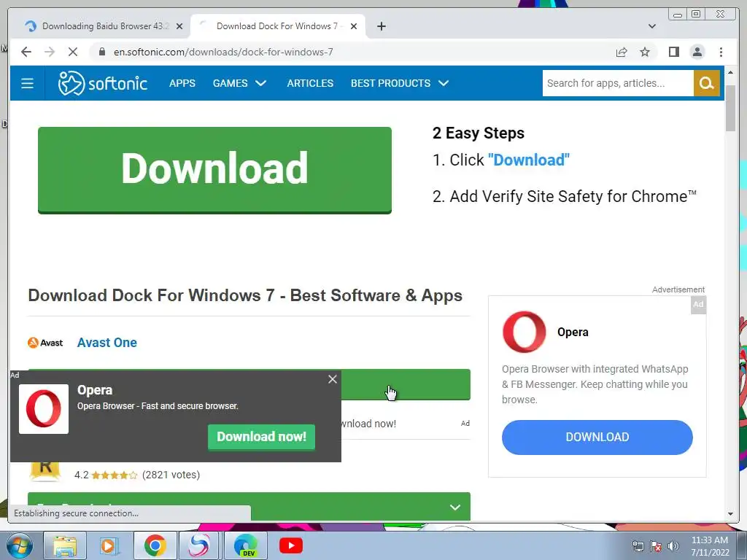Close the Download Dock For Windows 7 tab
Viewport: 747px width, 560px height.
(x=354, y=26)
